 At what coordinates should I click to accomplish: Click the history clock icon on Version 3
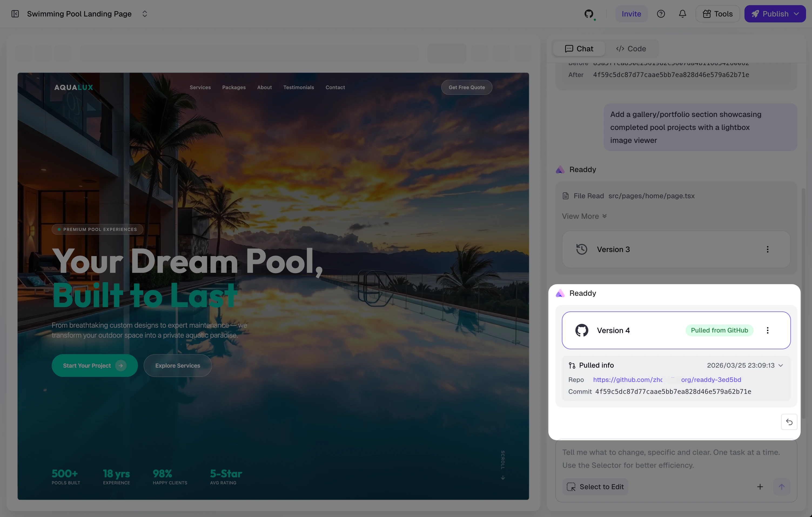pos(581,249)
